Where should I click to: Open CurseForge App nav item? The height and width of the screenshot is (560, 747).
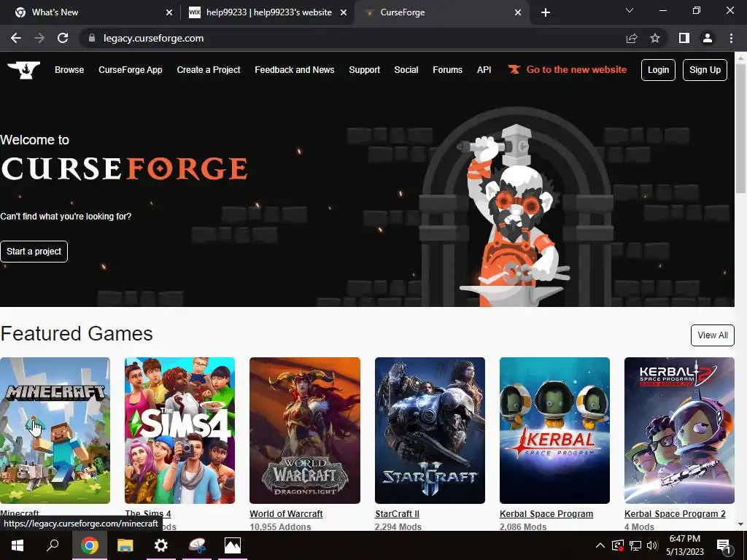[x=130, y=69]
